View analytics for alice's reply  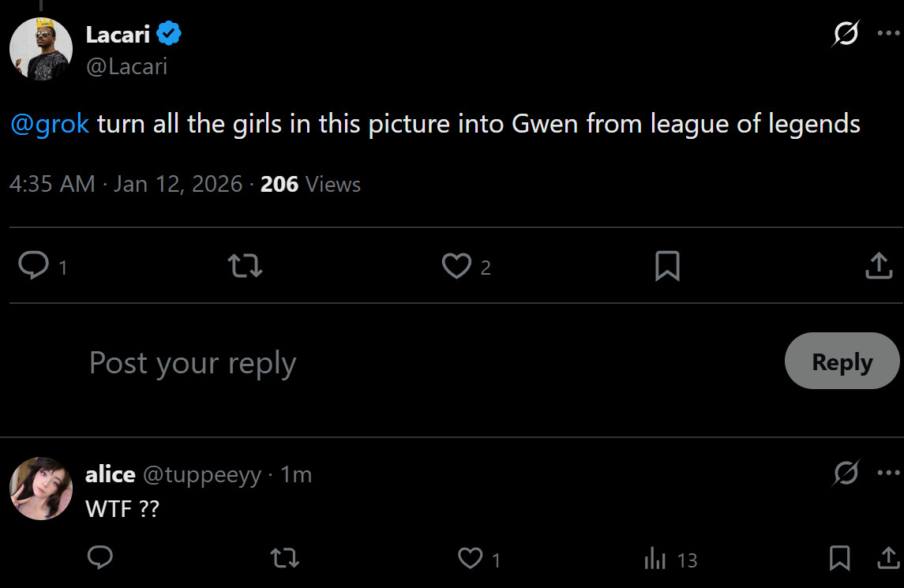[x=655, y=560]
